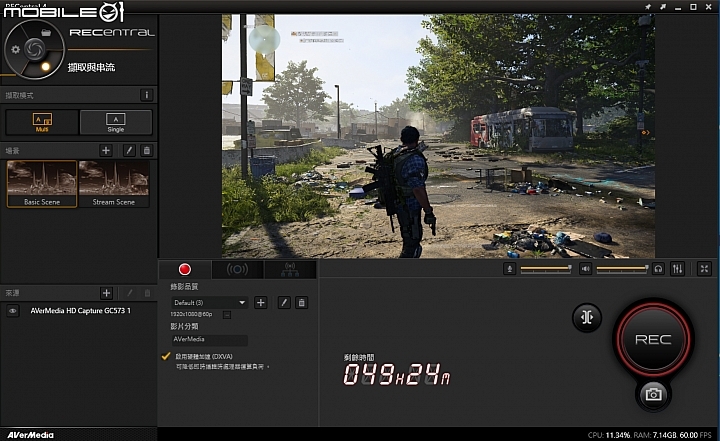The width and height of the screenshot is (720, 441).
Task: Delete the recording quality profile
Action: (x=301, y=303)
